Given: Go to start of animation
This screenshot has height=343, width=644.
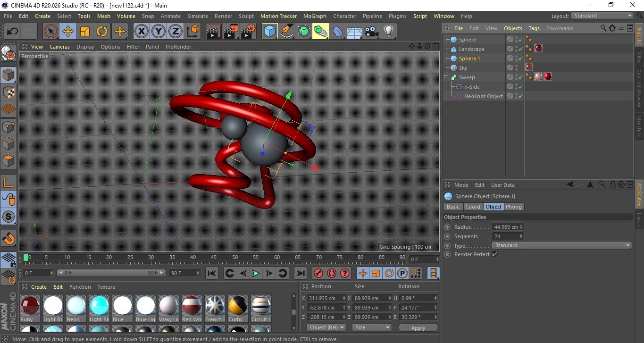Looking at the screenshot, I should click(212, 273).
